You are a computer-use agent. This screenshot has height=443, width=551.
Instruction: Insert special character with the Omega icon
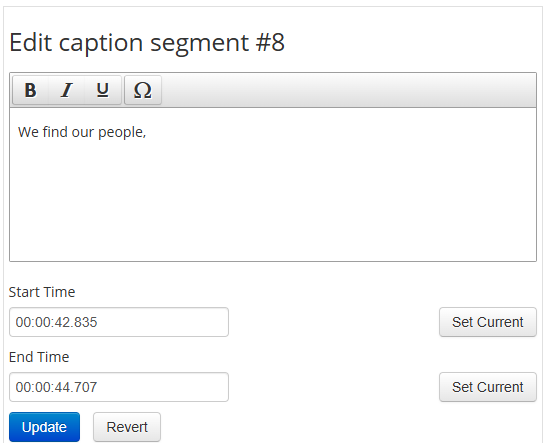pos(143,90)
